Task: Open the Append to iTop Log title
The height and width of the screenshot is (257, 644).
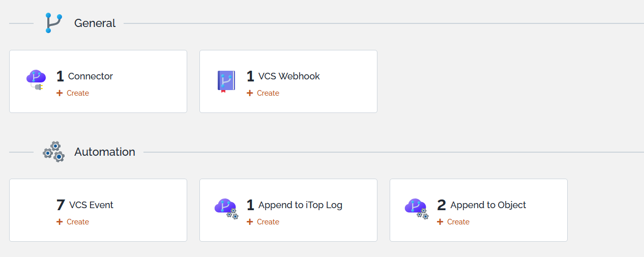Action: [x=300, y=205]
